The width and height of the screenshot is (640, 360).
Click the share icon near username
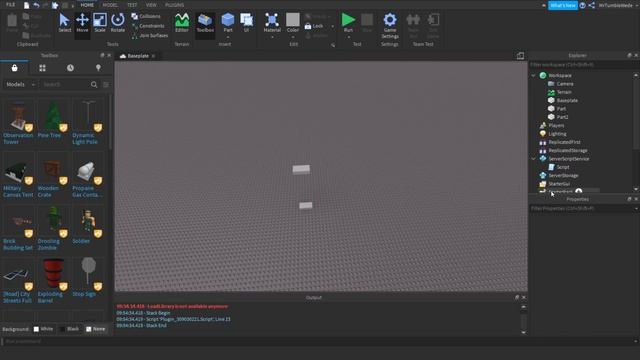tap(591, 5)
